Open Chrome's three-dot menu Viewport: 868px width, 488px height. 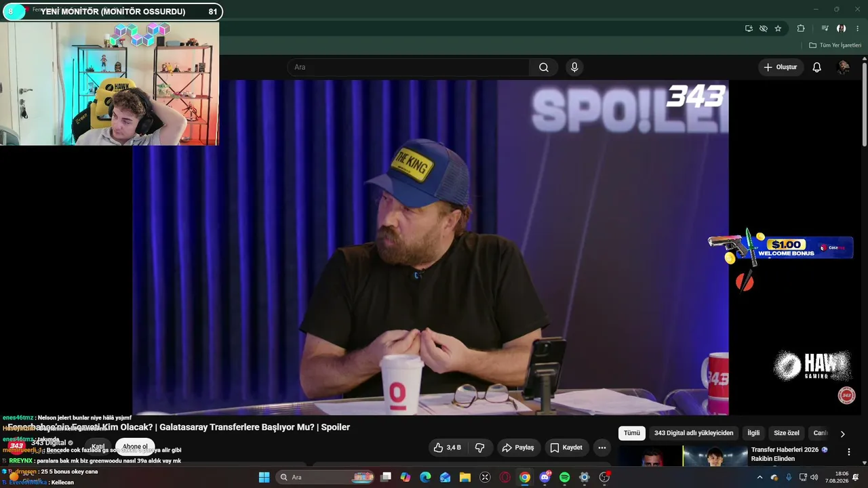point(858,28)
